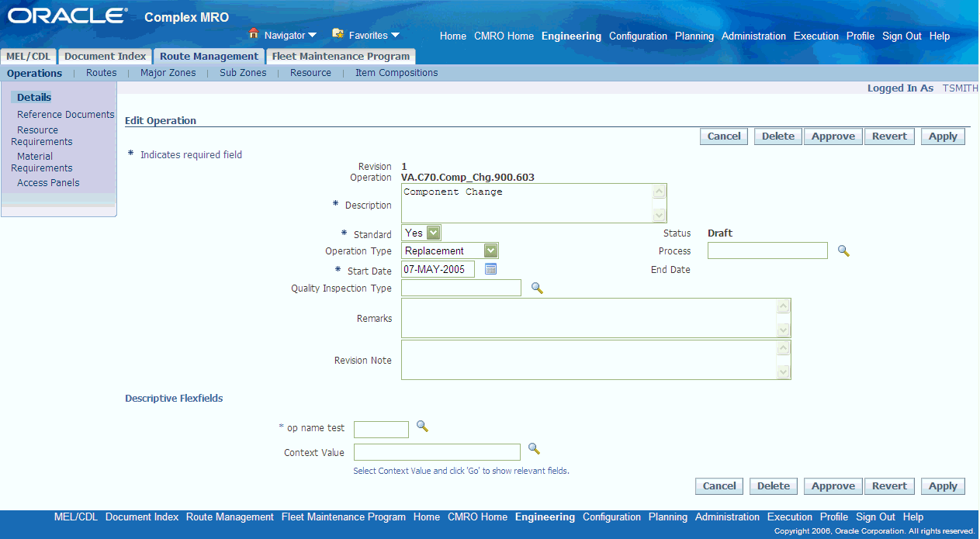Click the Context Value search icon

(534, 449)
